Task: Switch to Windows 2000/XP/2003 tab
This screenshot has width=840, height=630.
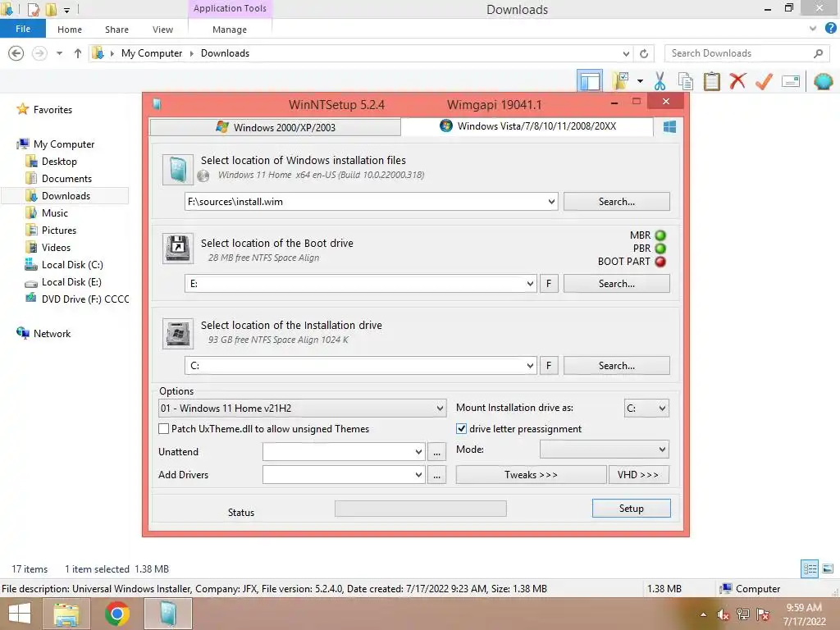Action: click(276, 127)
